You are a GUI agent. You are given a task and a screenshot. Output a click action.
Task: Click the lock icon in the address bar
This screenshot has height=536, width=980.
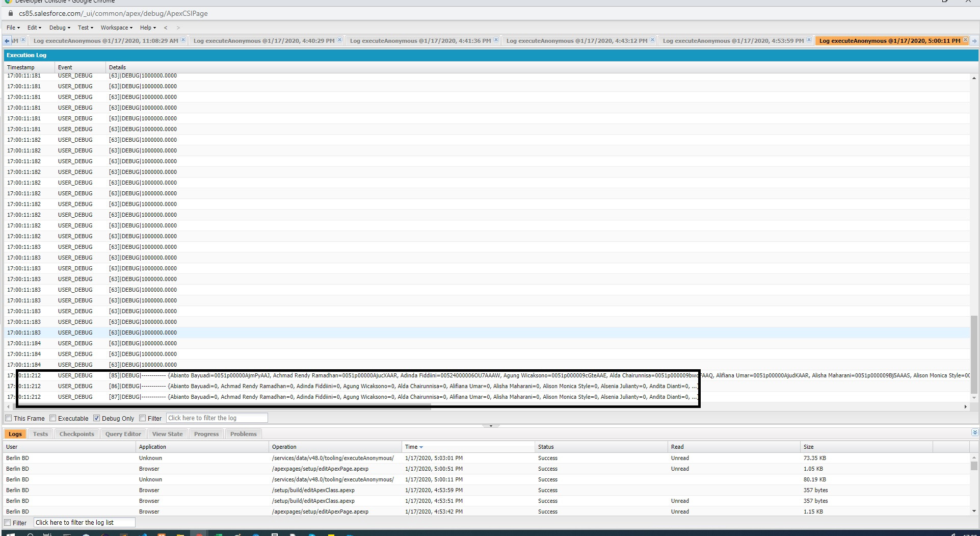click(x=10, y=13)
